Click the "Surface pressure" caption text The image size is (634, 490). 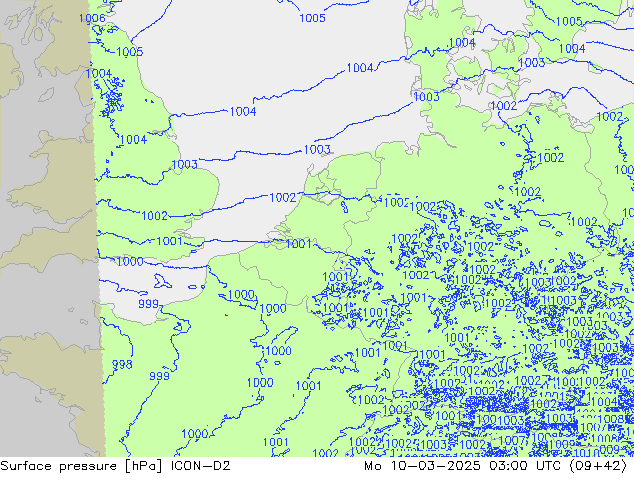[59, 466]
